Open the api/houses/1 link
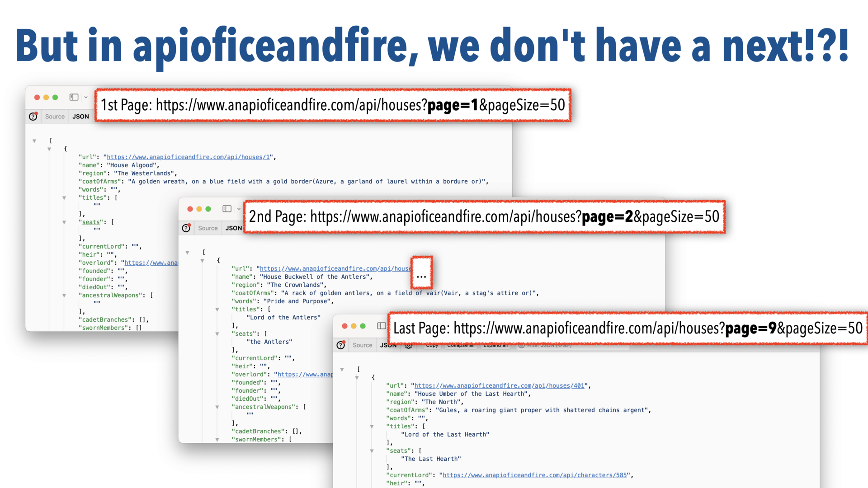868x488 pixels. (x=188, y=157)
